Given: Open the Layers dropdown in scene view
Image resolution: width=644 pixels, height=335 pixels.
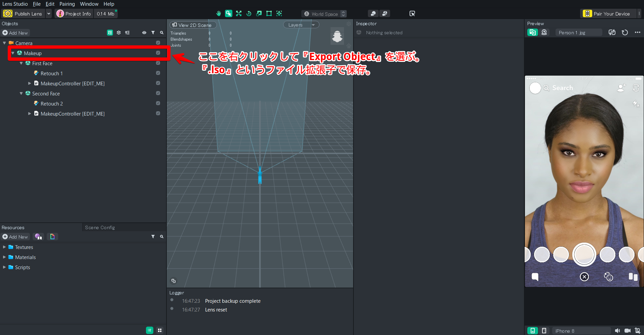Looking at the screenshot, I should click(x=301, y=25).
